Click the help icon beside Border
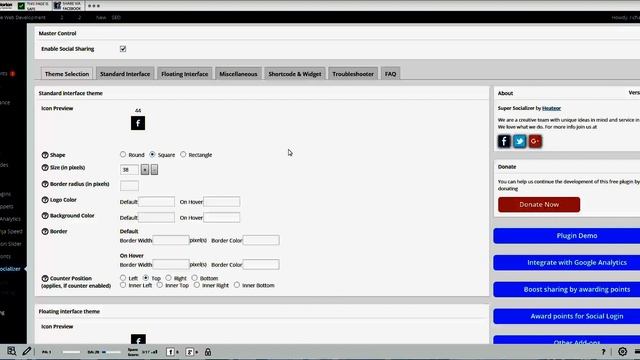The image size is (640, 360). coord(45,231)
